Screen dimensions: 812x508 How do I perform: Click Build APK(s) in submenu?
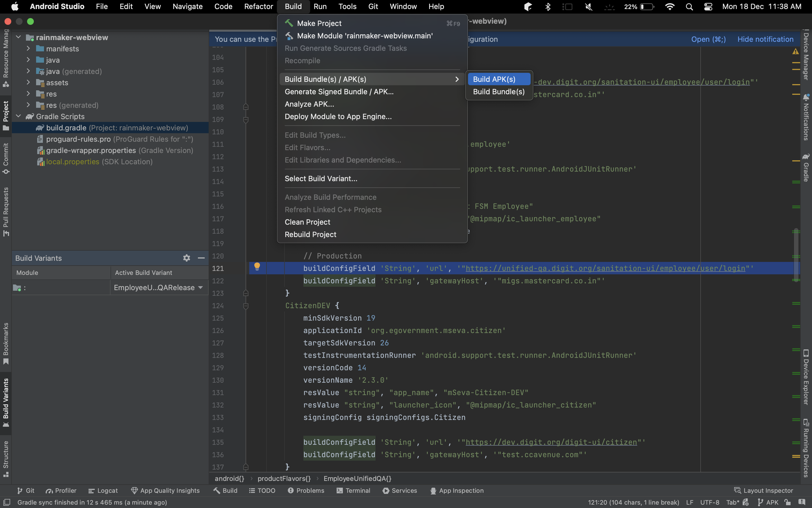pyautogui.click(x=499, y=79)
